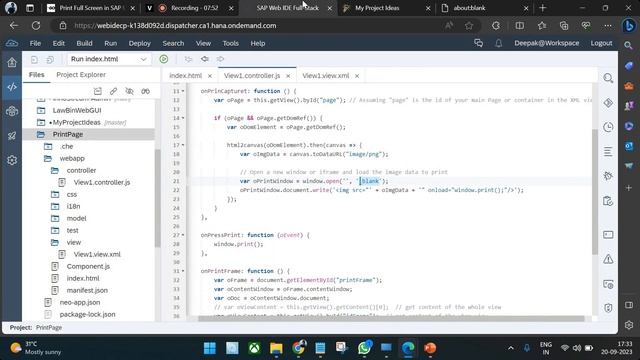Image resolution: width=640 pixels, height=360 pixels.
Task: Open Component.js in file tree
Action: [x=88, y=267]
